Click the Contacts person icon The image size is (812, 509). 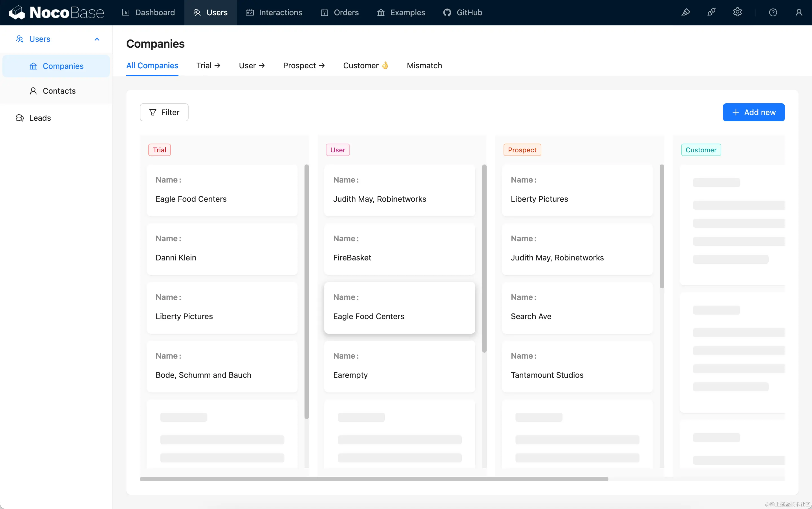coord(33,91)
